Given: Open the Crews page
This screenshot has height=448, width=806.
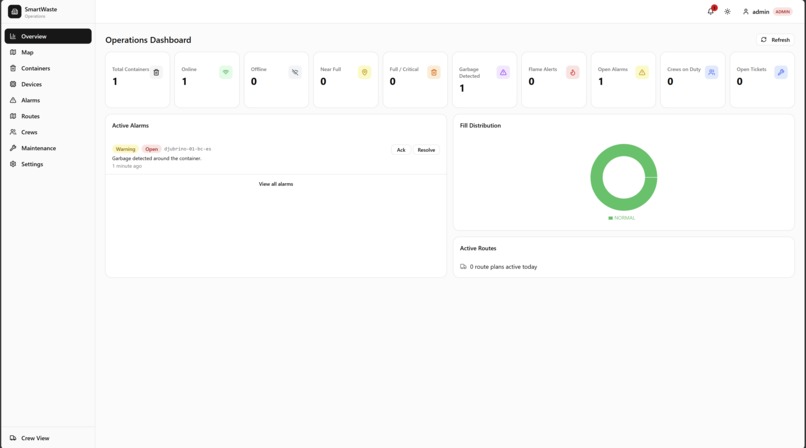Looking at the screenshot, I should [48, 132].
